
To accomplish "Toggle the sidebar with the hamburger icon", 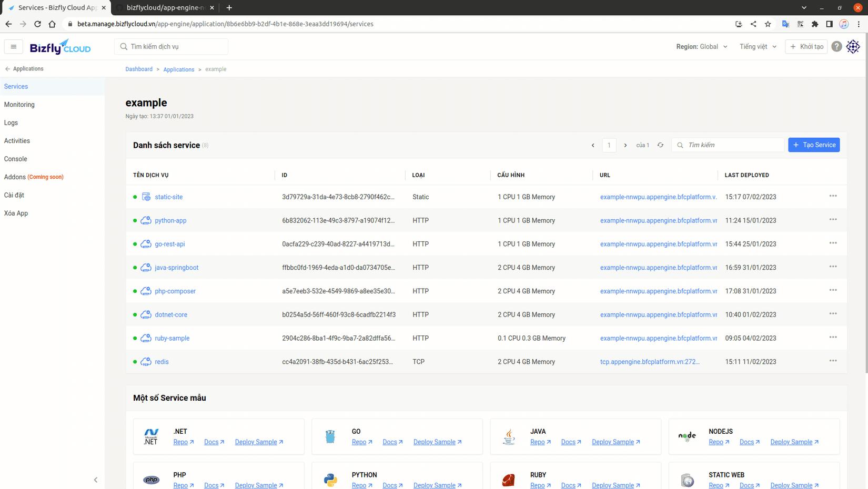I will click(x=13, y=46).
